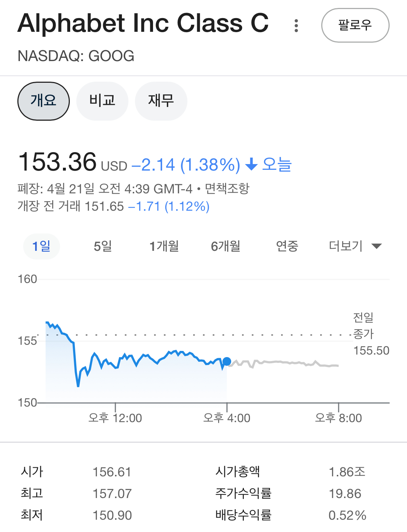The width and height of the screenshot is (407, 532).
Task: Click the 팔로우 follow button
Action: click(x=355, y=25)
